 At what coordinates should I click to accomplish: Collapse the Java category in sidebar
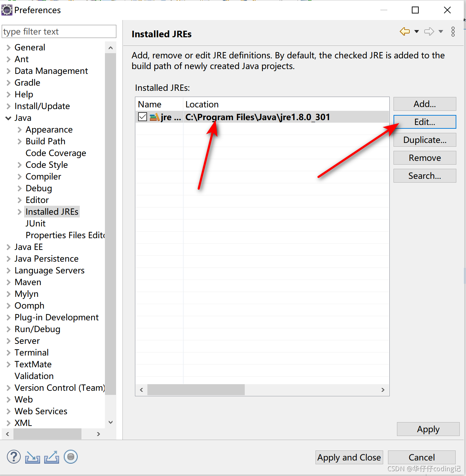pyautogui.click(x=8, y=118)
